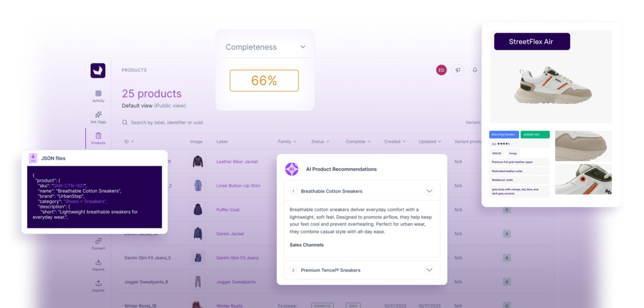644x308 pixels.
Task: Open the Exports sidebar icon
Action: (98, 285)
